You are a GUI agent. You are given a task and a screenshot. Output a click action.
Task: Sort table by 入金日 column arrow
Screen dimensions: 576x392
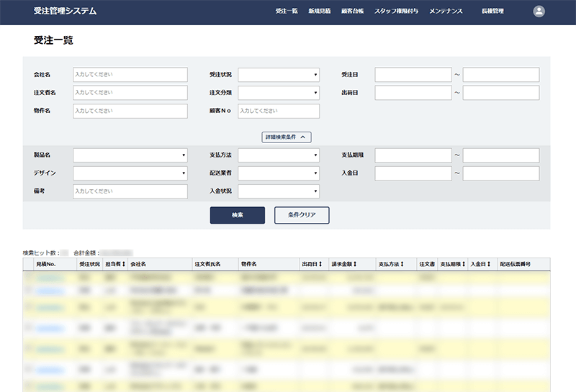(489, 265)
